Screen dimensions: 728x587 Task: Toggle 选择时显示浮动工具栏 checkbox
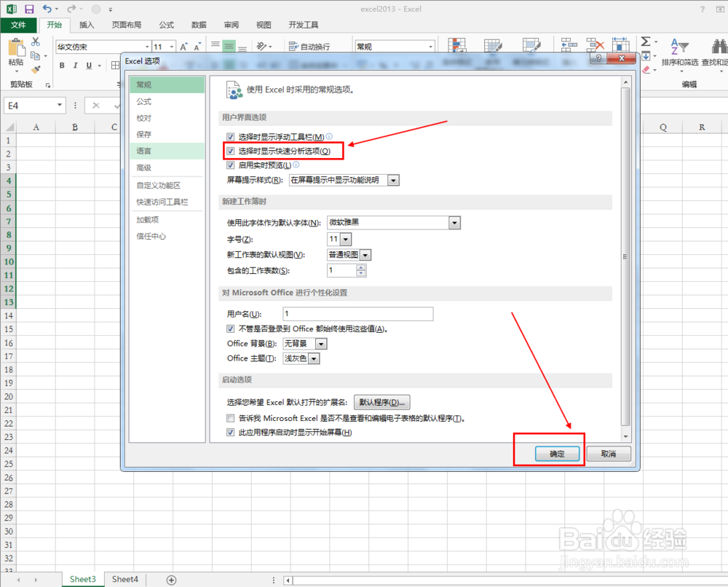[x=230, y=136]
